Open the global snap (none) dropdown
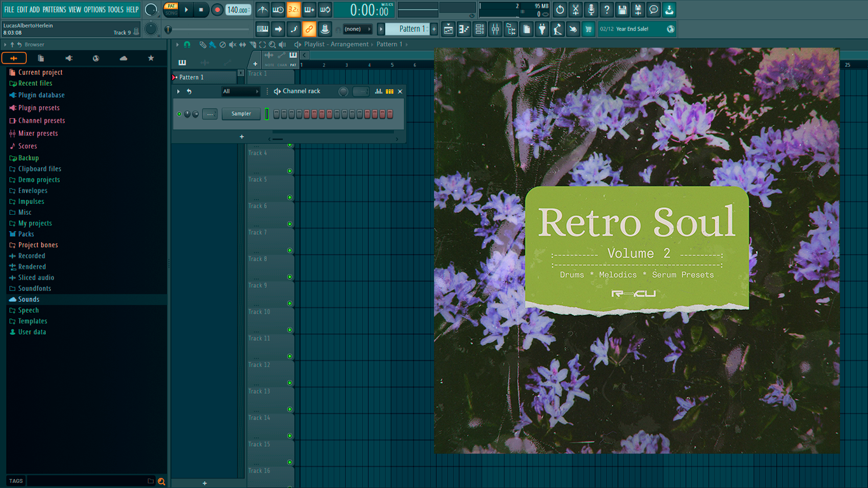 (357, 29)
